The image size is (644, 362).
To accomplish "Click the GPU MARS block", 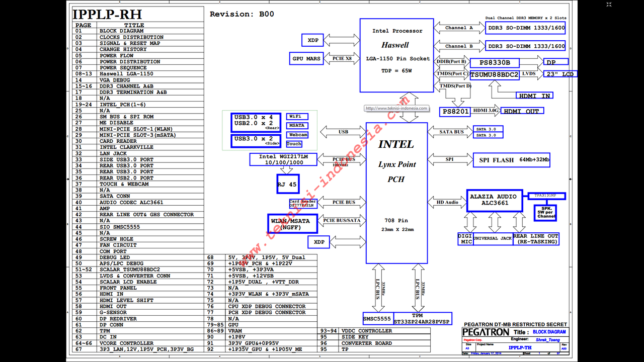I will coord(306,59).
